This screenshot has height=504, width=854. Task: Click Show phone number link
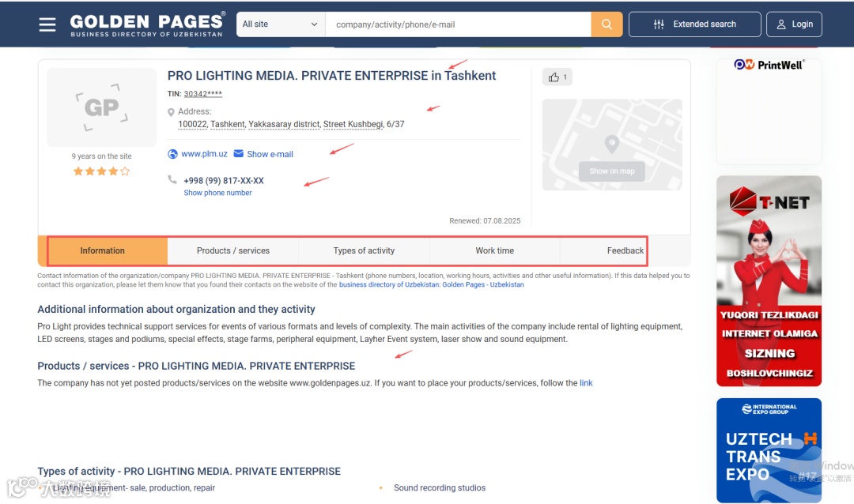[218, 193]
